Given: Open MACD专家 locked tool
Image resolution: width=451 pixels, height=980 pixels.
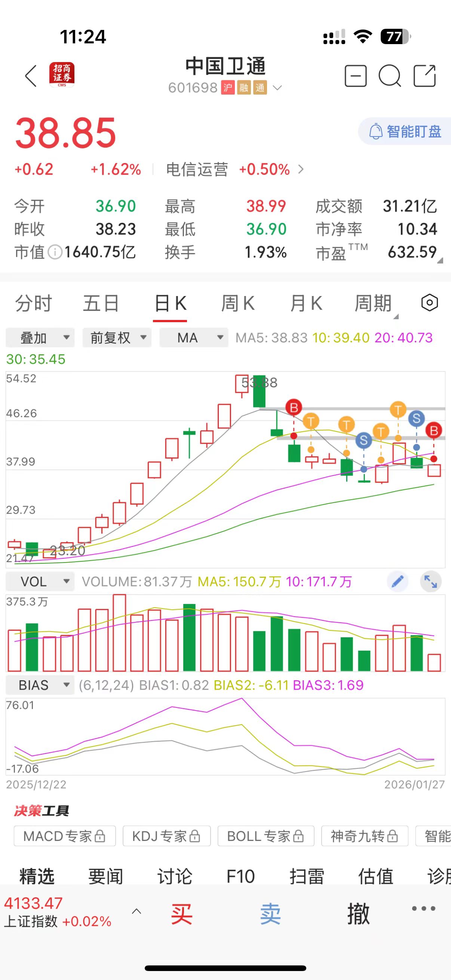Looking at the screenshot, I should coord(65,836).
